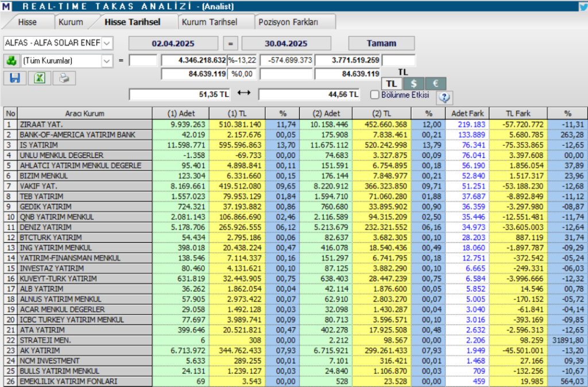Sort by the (2) Adet column header
This screenshot has height=387, width=588.
tap(326, 113)
